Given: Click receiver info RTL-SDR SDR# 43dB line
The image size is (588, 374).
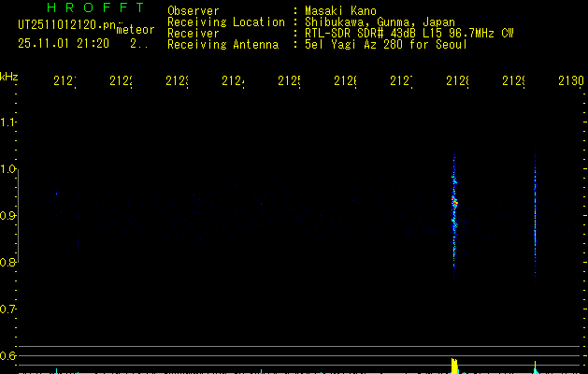Looking at the screenshot, I should [409, 34].
